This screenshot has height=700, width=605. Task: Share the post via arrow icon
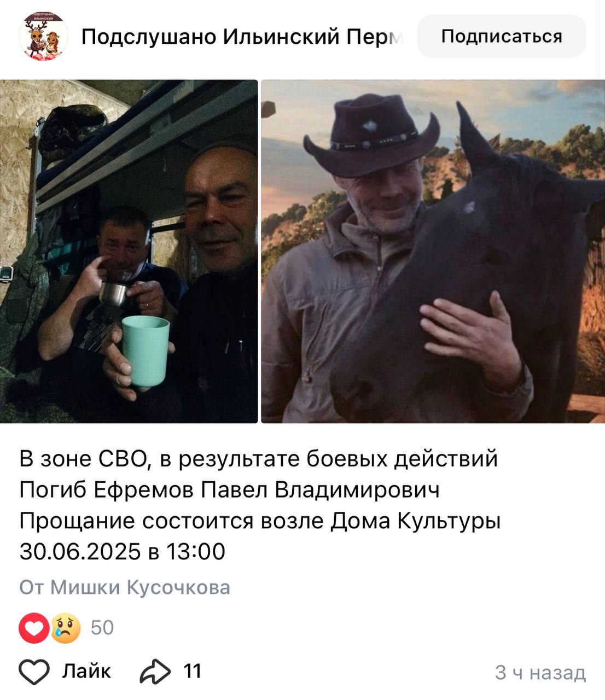pos(155,672)
